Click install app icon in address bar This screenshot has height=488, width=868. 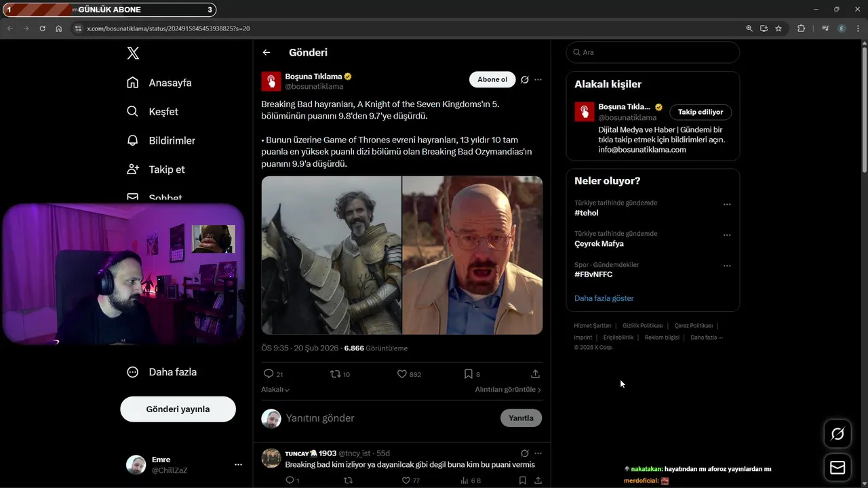tap(764, 28)
